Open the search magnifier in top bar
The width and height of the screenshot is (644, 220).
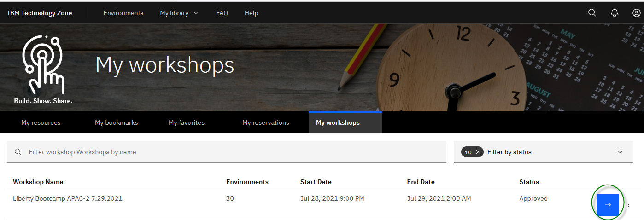pyautogui.click(x=592, y=13)
